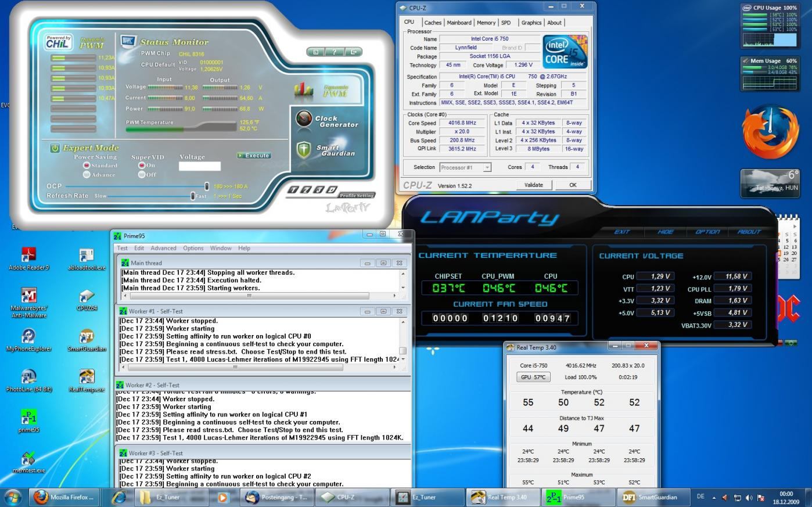Image resolution: width=812 pixels, height=507 pixels.
Task: Click Internet Explorer taskbar icon
Action: tap(119, 497)
